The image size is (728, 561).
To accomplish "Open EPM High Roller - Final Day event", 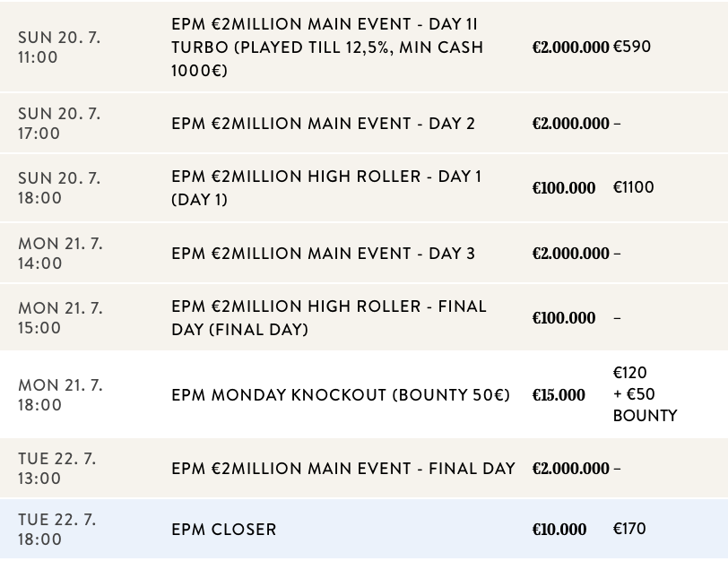I will coord(329,317).
